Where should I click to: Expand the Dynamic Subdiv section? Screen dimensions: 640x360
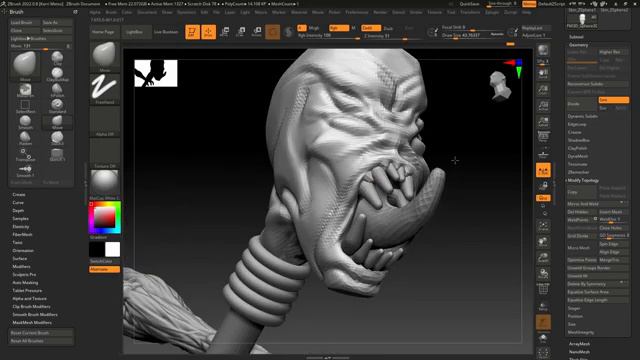click(582, 116)
